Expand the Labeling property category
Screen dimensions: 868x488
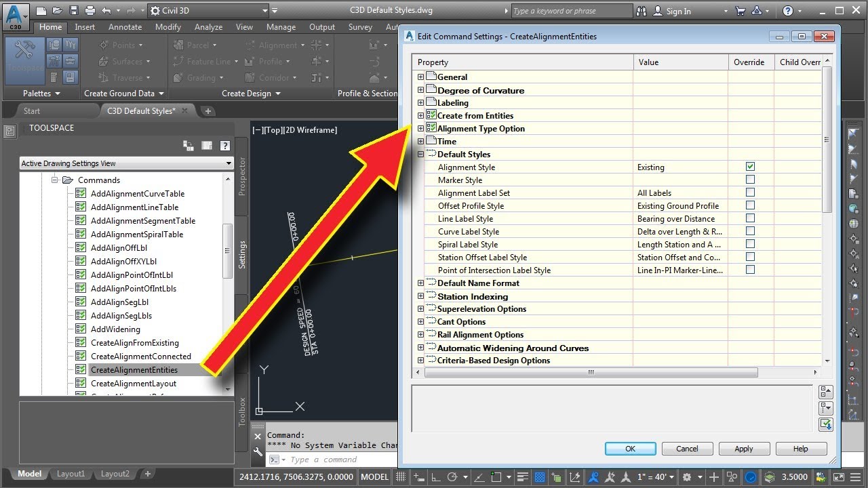[x=420, y=103]
